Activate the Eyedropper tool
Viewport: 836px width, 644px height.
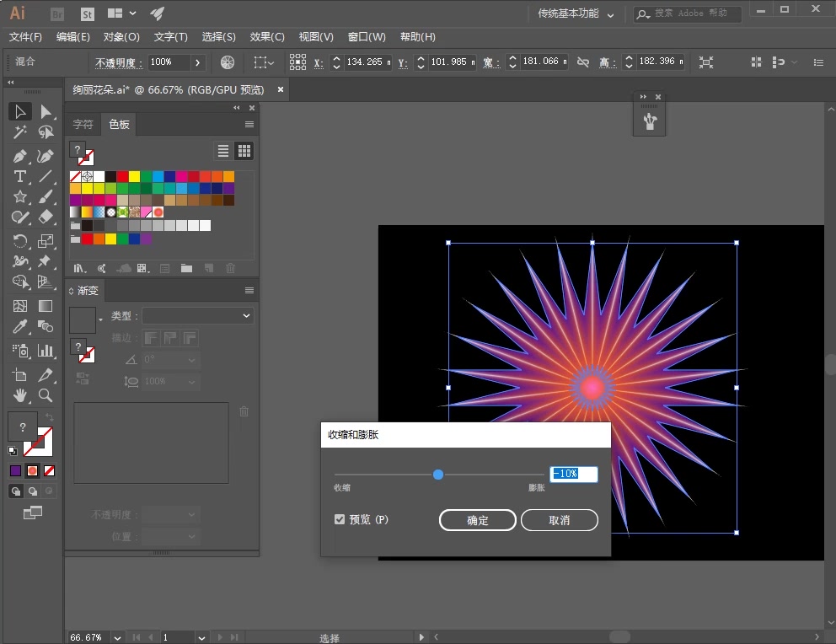pyautogui.click(x=20, y=327)
